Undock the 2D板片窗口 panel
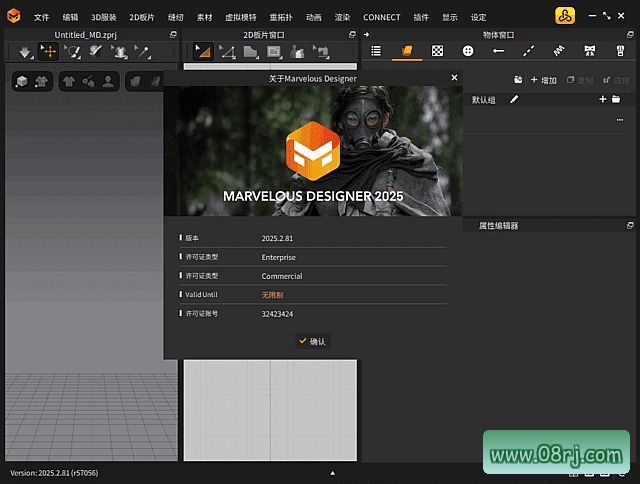The height and width of the screenshot is (484, 640). click(352, 35)
